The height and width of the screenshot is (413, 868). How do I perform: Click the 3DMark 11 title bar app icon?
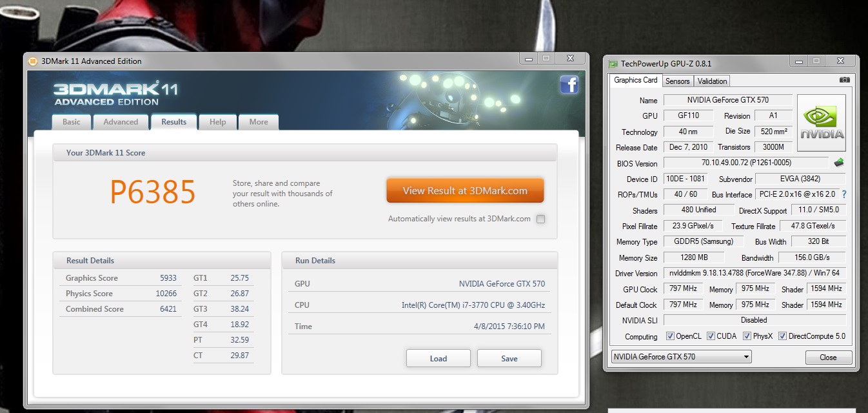33,61
